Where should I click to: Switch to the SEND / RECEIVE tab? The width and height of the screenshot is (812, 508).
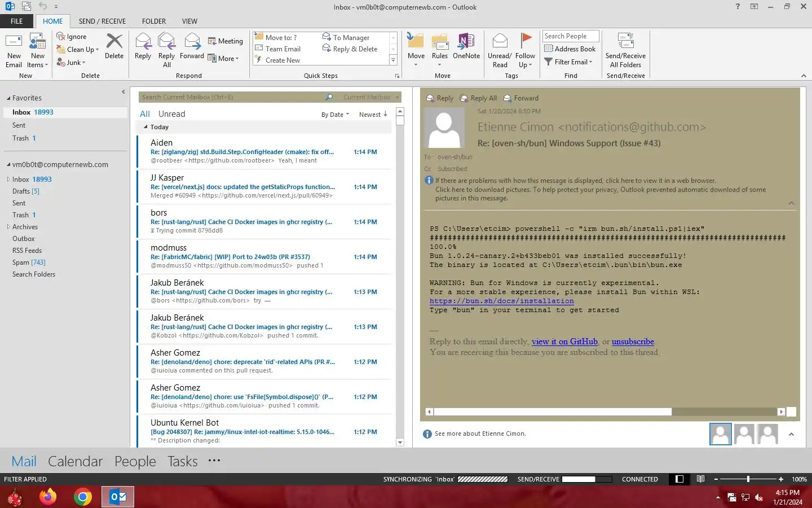tap(102, 21)
